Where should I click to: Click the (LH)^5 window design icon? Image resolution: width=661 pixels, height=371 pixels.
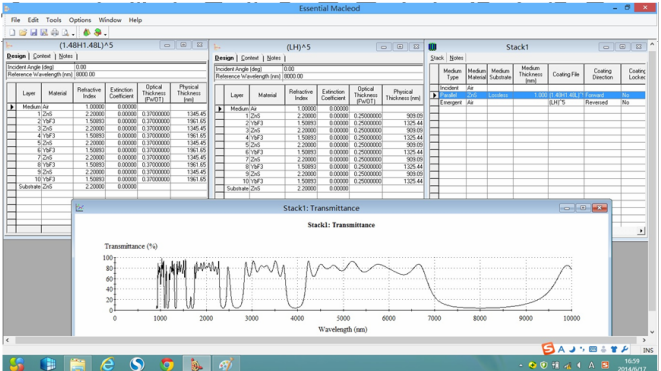[x=218, y=47]
